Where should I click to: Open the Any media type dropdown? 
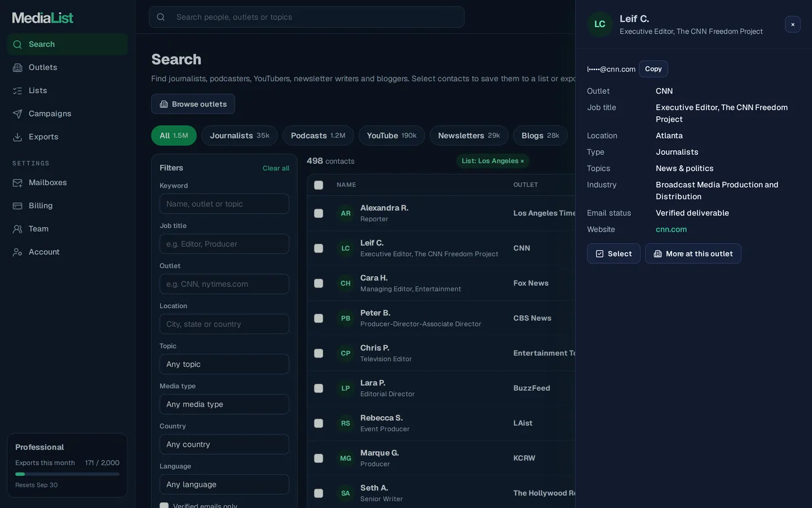[x=224, y=404]
